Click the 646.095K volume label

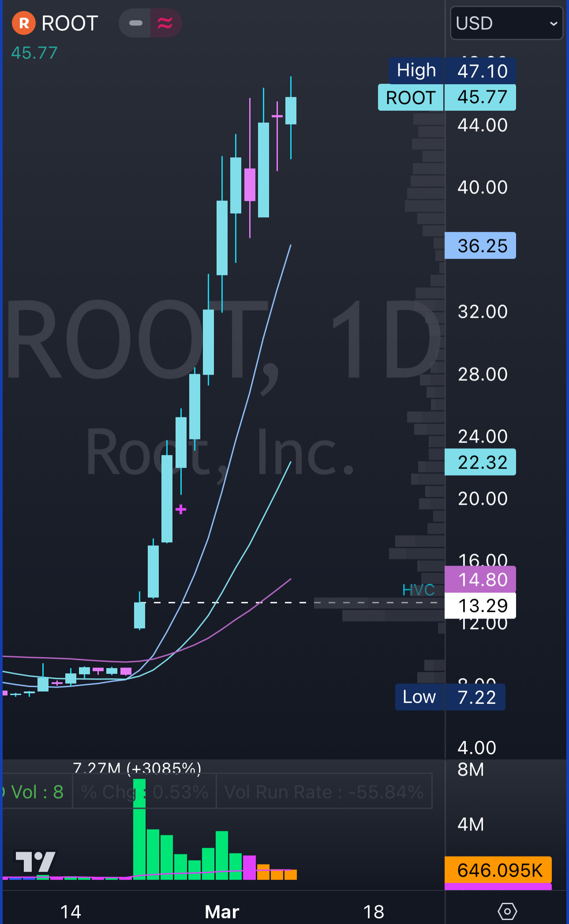tap(498, 870)
